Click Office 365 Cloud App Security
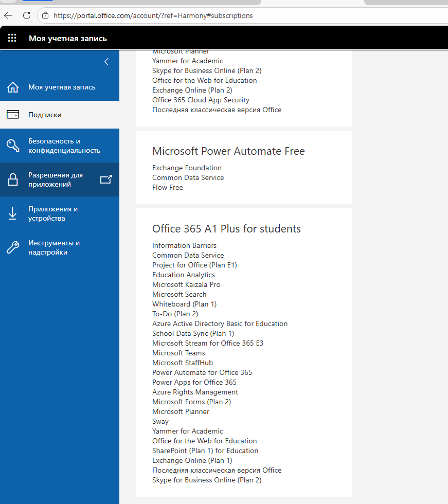Screen dimensions: 448x504 [x=201, y=100]
